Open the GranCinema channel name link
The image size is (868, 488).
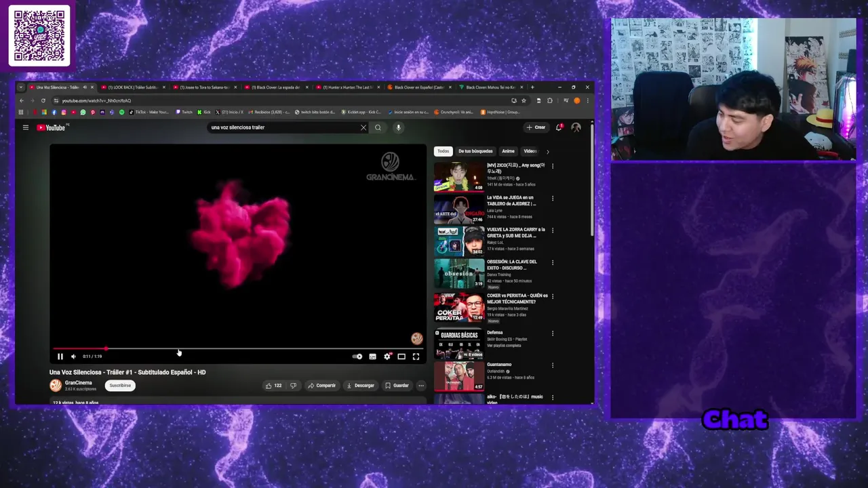(78, 383)
